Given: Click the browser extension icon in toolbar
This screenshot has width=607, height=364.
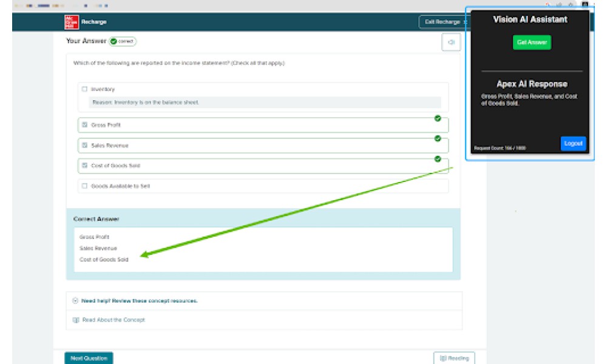Looking at the screenshot, I should (x=585, y=5).
